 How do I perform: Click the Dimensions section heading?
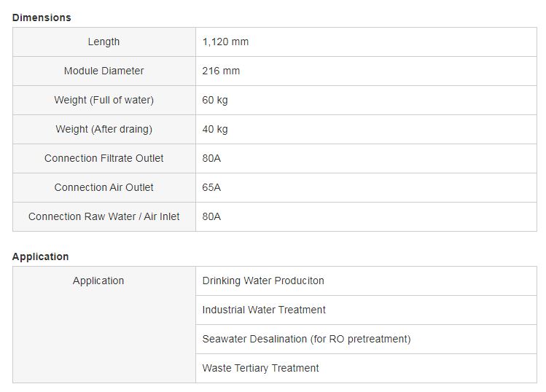42,17
